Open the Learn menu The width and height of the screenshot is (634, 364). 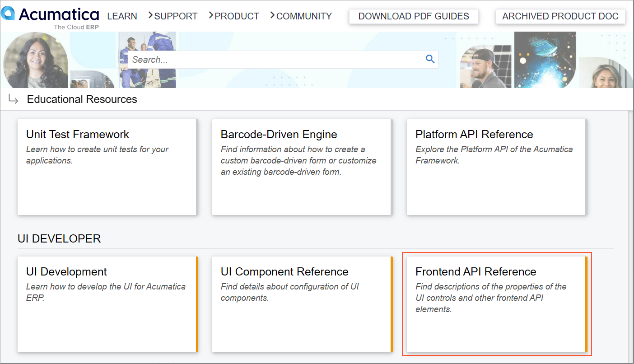[x=122, y=16]
